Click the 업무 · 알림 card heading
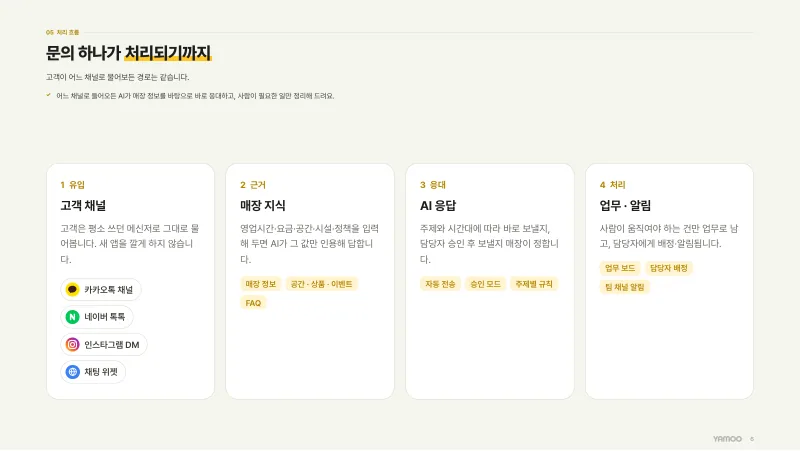The height and width of the screenshot is (451, 800). [625, 206]
